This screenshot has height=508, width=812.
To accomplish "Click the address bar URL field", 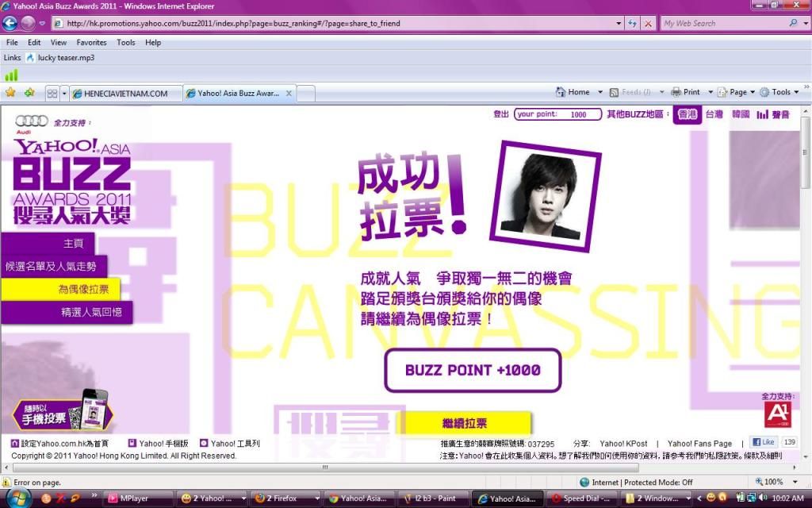I will 334,23.
